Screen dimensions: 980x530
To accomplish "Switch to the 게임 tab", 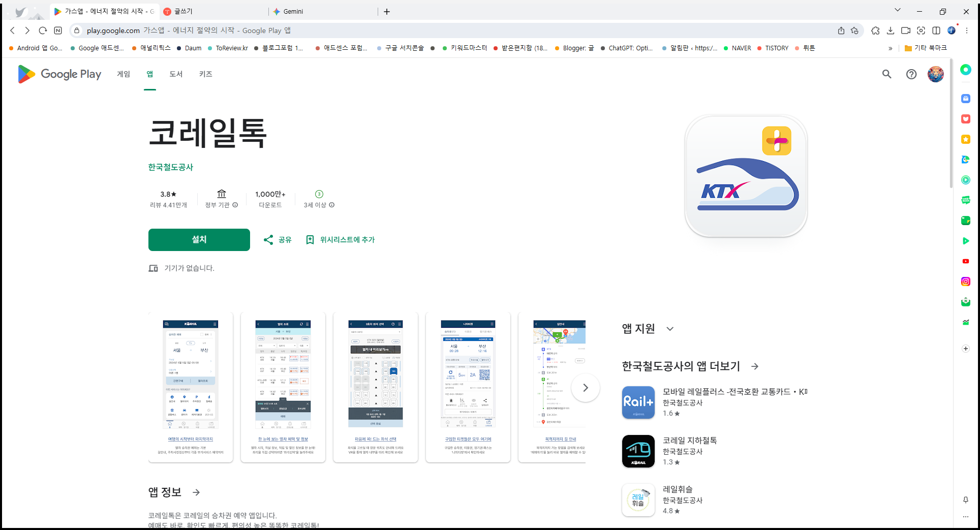I will coord(122,74).
